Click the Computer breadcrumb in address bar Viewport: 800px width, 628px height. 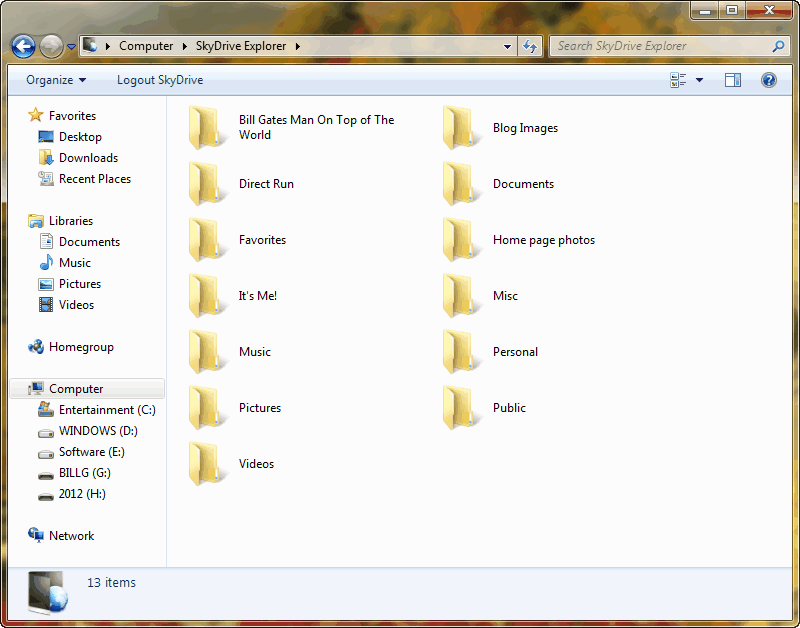tap(145, 46)
